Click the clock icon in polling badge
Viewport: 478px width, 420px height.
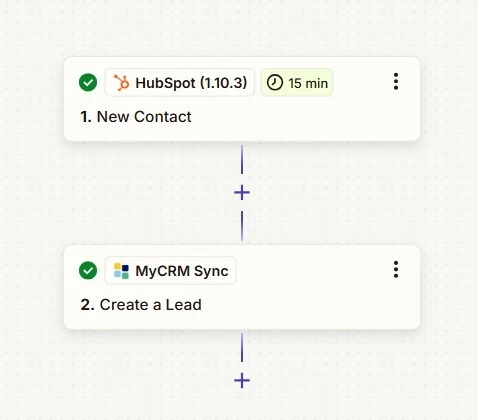click(x=275, y=83)
